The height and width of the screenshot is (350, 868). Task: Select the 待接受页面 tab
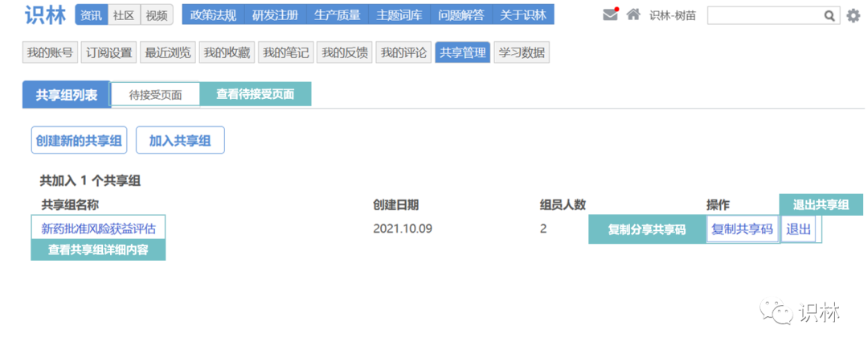155,95
